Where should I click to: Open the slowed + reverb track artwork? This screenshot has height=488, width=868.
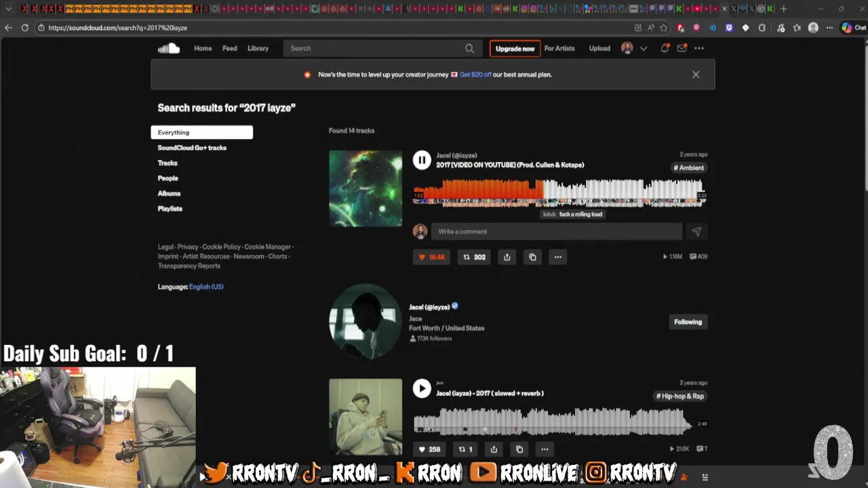pos(366,415)
